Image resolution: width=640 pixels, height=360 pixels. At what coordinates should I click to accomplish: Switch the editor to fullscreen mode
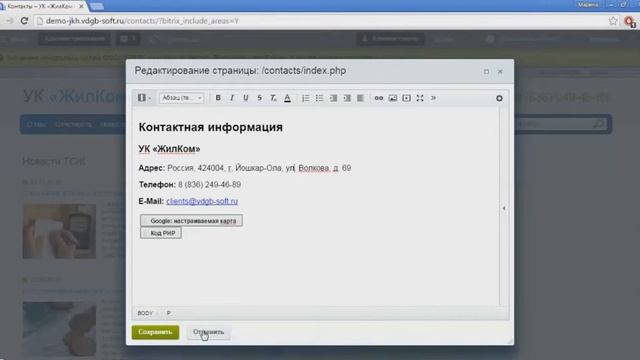(x=420, y=98)
